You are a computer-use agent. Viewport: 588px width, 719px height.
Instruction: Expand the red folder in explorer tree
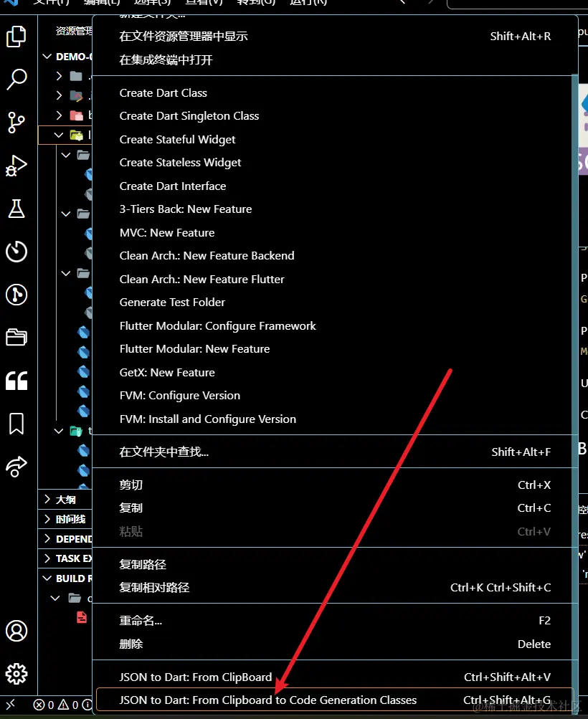point(59,115)
